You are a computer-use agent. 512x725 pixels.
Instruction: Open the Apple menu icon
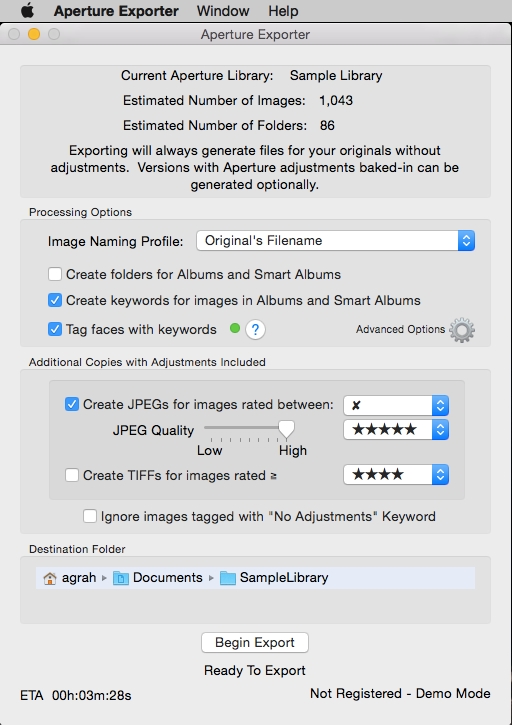pos(27,11)
